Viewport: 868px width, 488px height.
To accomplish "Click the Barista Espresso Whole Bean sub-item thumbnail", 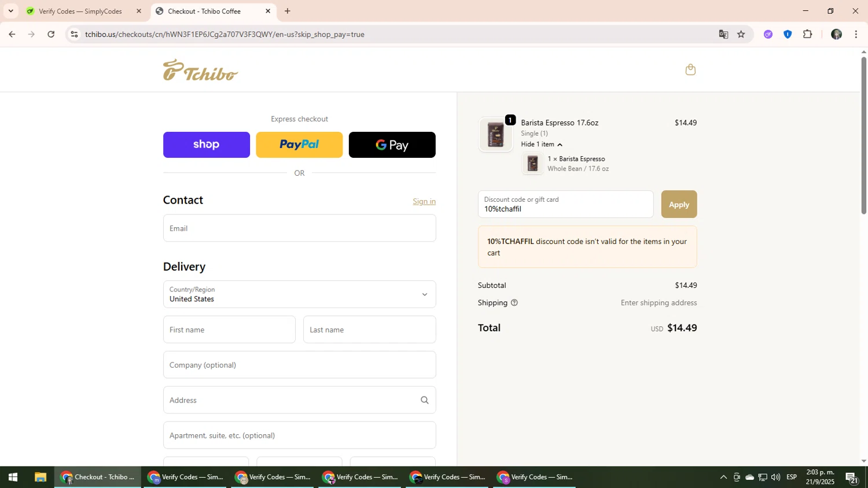I will pyautogui.click(x=532, y=164).
